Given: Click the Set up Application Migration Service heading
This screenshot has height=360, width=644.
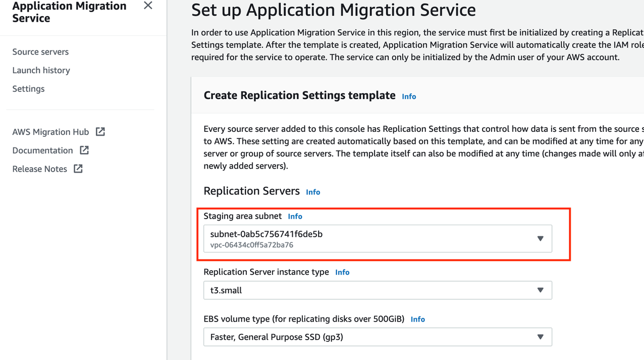Looking at the screenshot, I should point(334,10).
